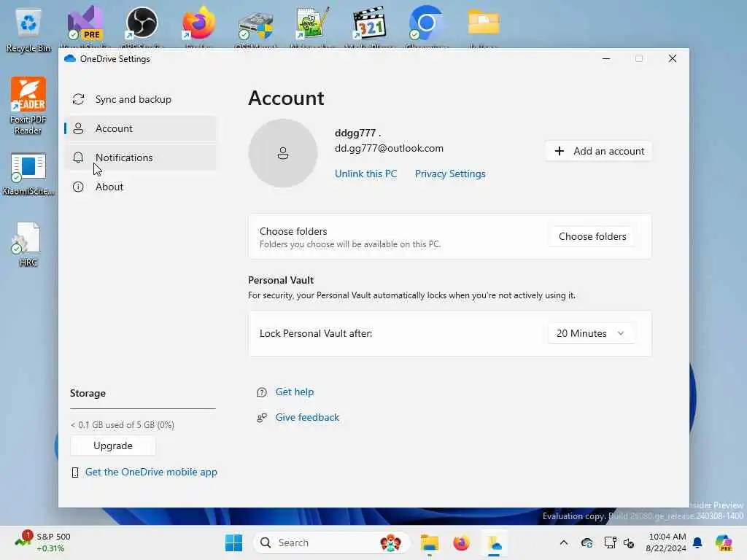The image size is (747, 560).
Task: Open Firefox from the taskbar
Action: coord(461,542)
